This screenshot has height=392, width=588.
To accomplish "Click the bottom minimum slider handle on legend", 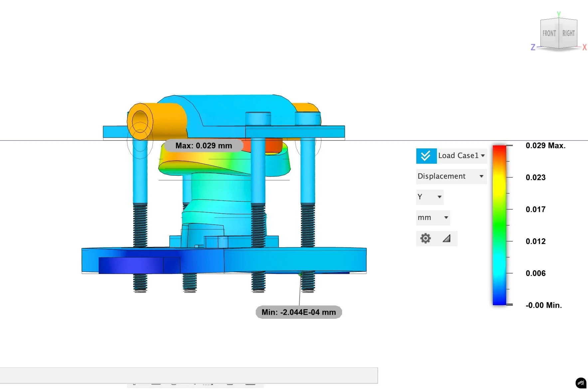I will pyautogui.click(x=509, y=304).
